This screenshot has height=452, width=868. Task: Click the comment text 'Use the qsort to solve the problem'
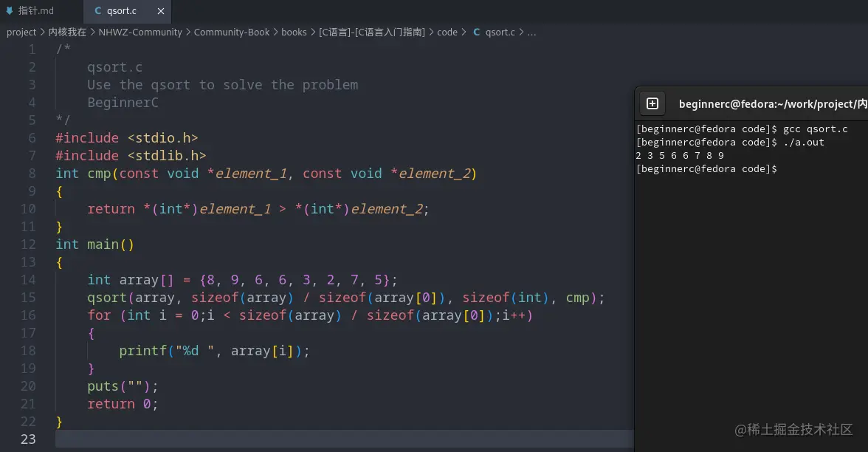tap(223, 85)
